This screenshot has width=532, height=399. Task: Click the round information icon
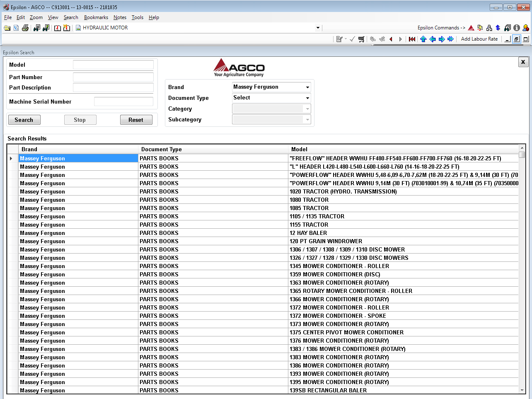tap(516, 28)
